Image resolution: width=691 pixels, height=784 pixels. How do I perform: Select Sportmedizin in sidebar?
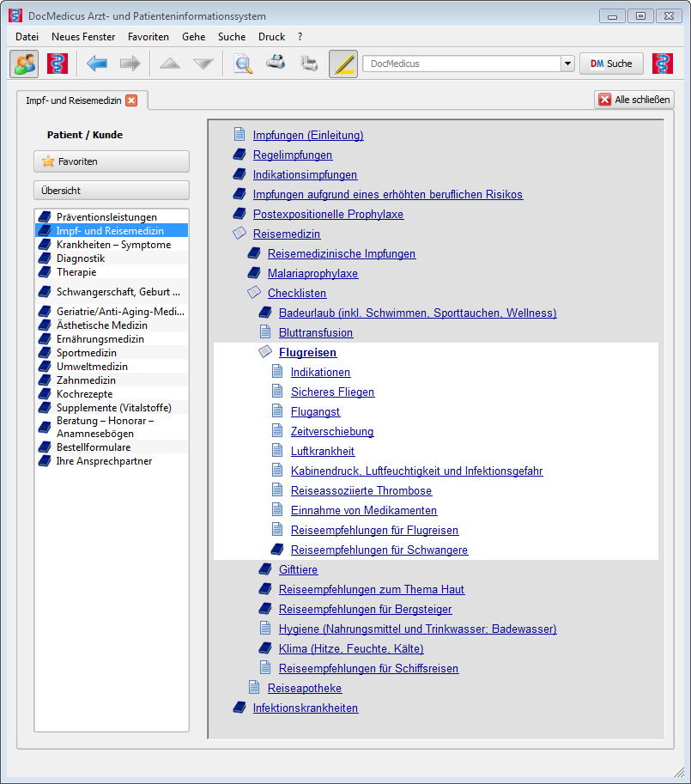coord(112,353)
